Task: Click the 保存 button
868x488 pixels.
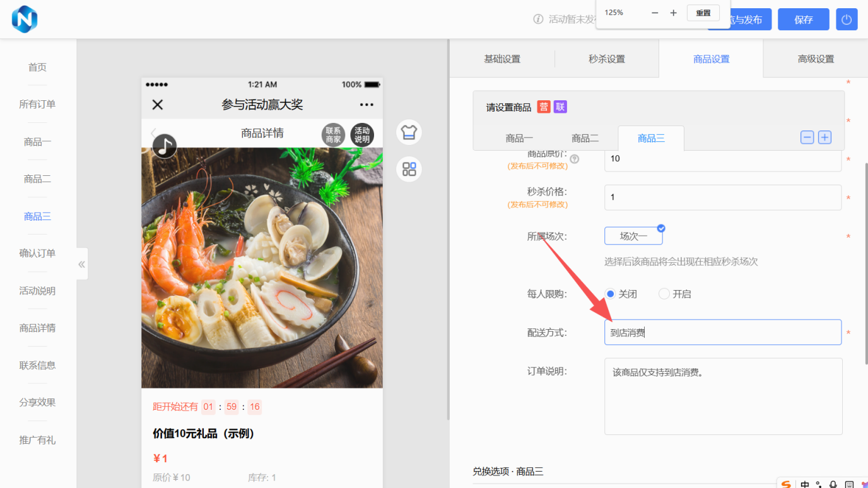Action: 803,20
